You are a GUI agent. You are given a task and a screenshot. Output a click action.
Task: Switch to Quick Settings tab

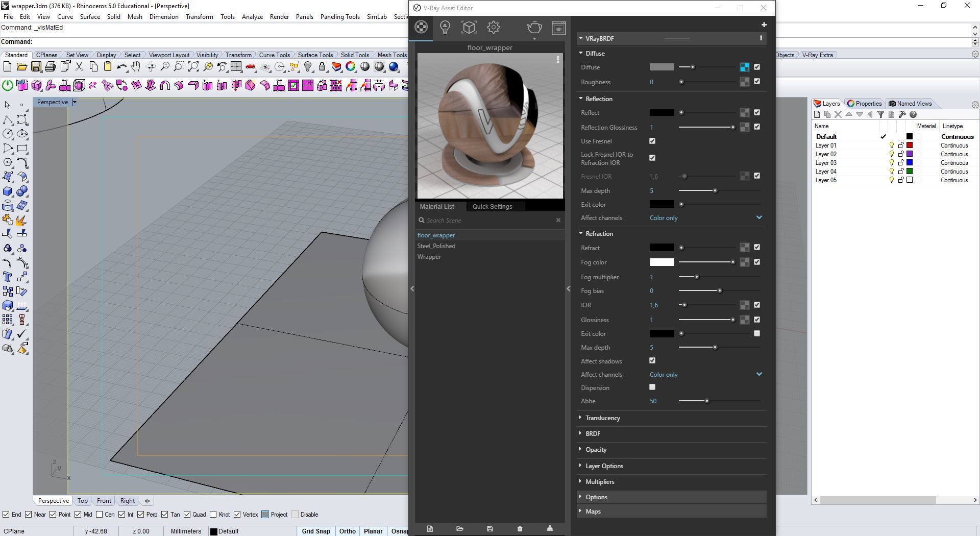(x=492, y=207)
